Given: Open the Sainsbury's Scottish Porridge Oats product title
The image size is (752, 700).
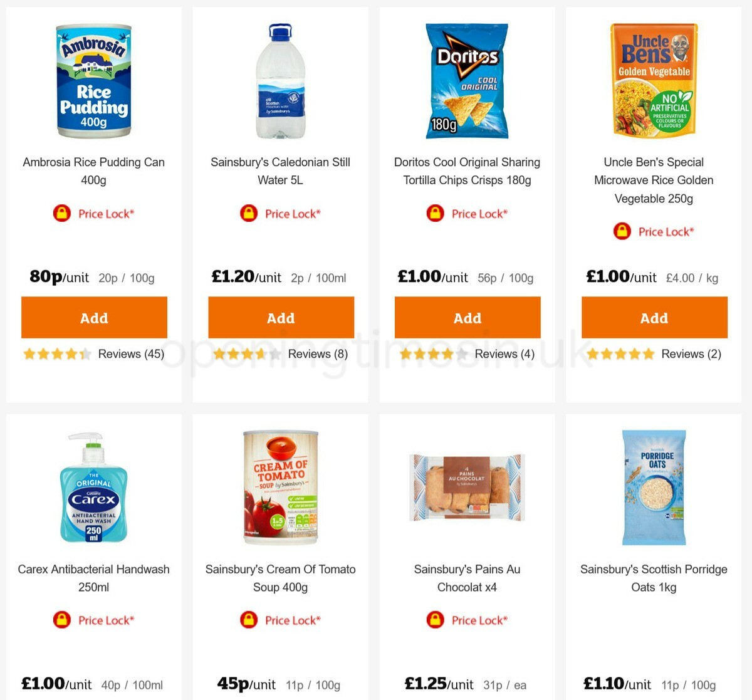Looking at the screenshot, I should click(x=654, y=578).
